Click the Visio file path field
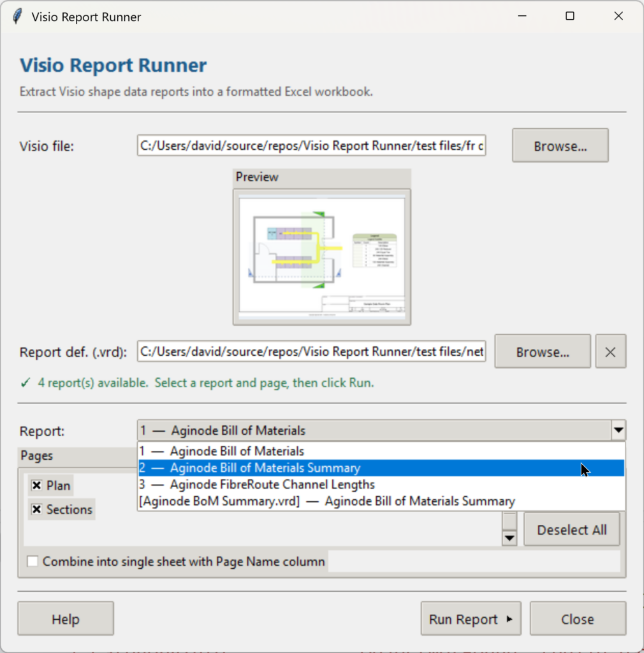The height and width of the screenshot is (653, 644). tap(311, 145)
